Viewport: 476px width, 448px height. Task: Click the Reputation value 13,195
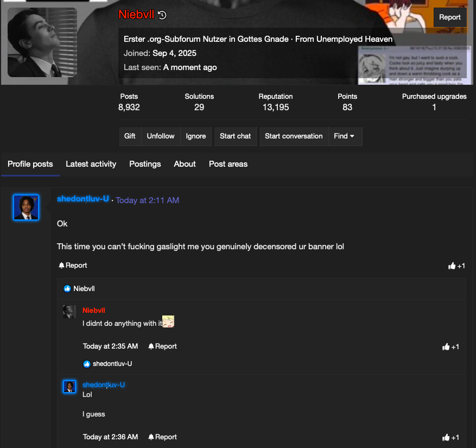pyautogui.click(x=276, y=107)
